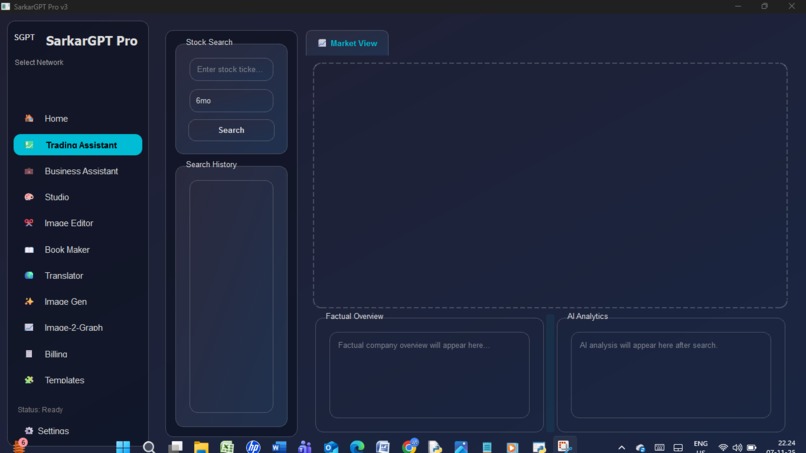Click the Factual Overview heading
The height and width of the screenshot is (453, 806).
pyautogui.click(x=354, y=316)
